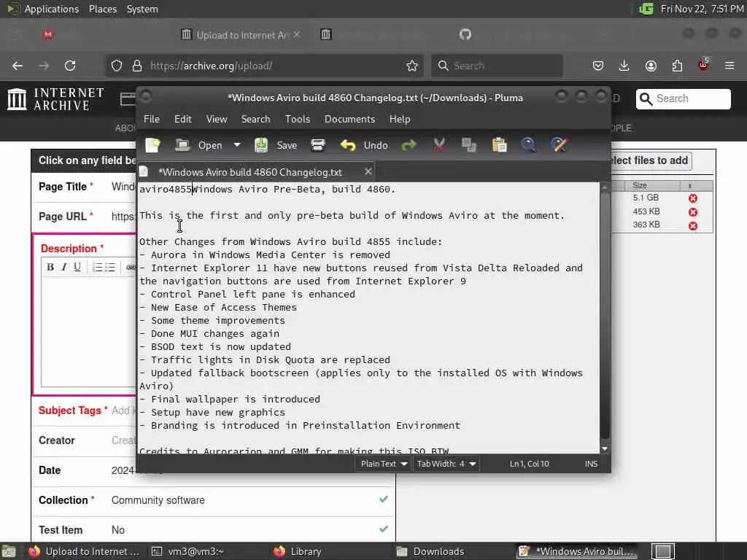Open the File menu in Pluma
747x560 pixels.
click(x=152, y=119)
